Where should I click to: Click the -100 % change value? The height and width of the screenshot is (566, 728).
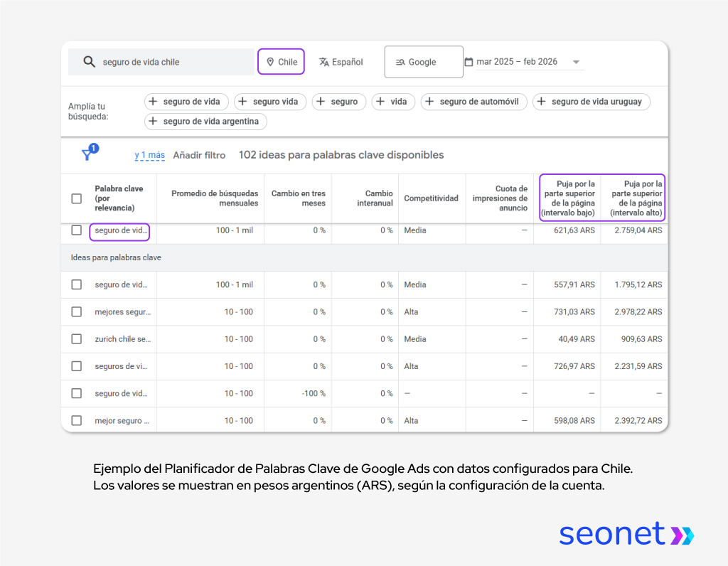(x=314, y=393)
